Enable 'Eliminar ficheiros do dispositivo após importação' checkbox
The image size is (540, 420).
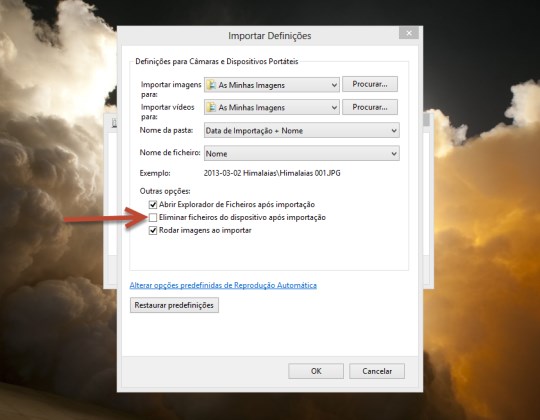(x=153, y=217)
